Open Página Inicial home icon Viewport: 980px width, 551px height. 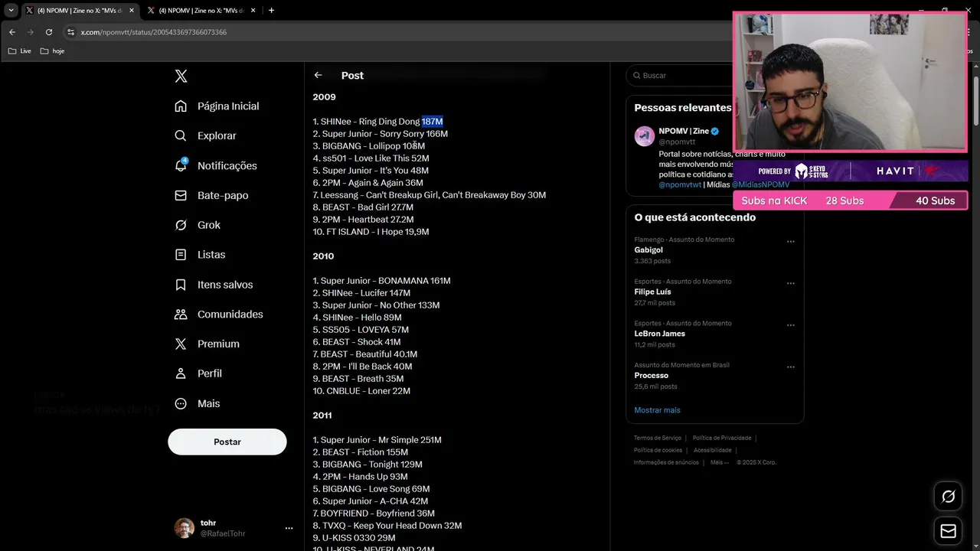pos(181,106)
